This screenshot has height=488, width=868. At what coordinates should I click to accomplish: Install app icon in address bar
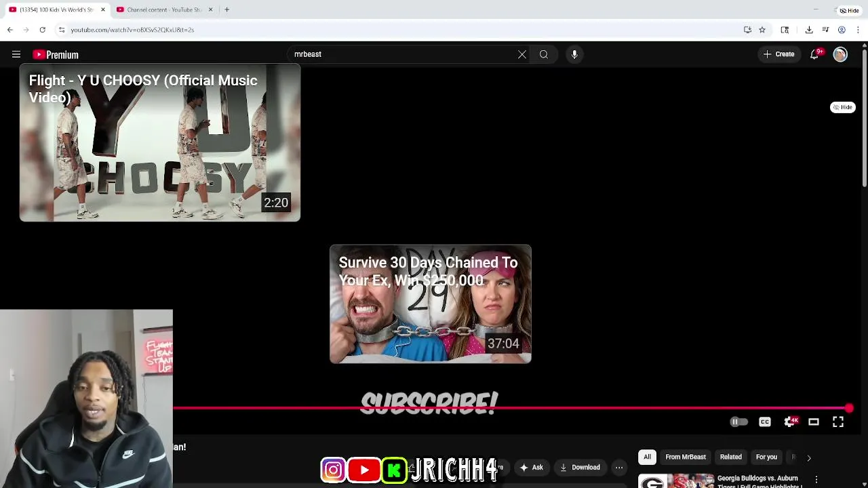(747, 30)
